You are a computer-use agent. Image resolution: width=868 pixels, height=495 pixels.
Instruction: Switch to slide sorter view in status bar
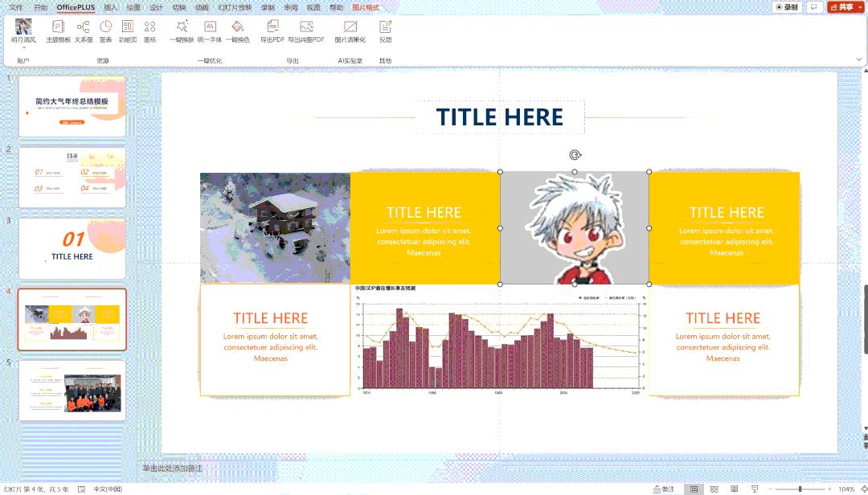click(714, 489)
